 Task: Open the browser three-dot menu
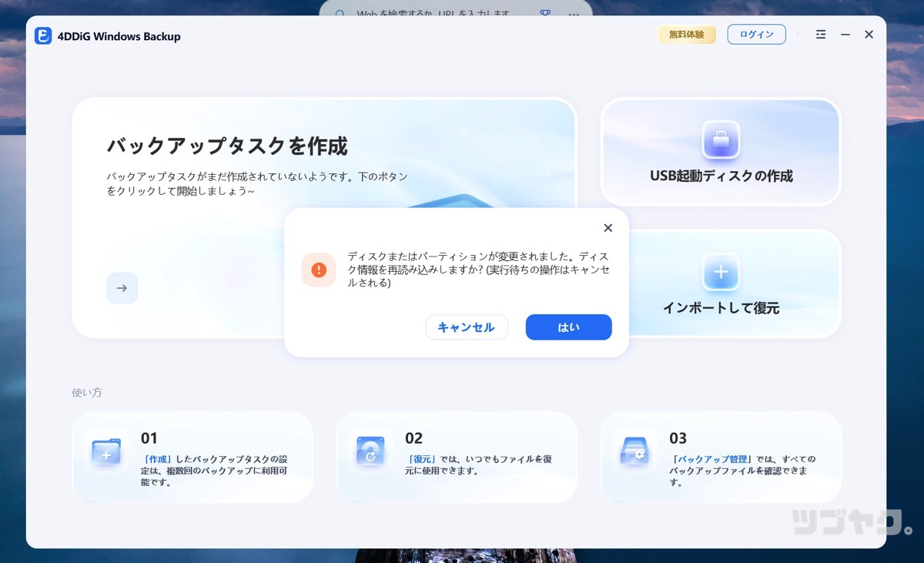573,13
